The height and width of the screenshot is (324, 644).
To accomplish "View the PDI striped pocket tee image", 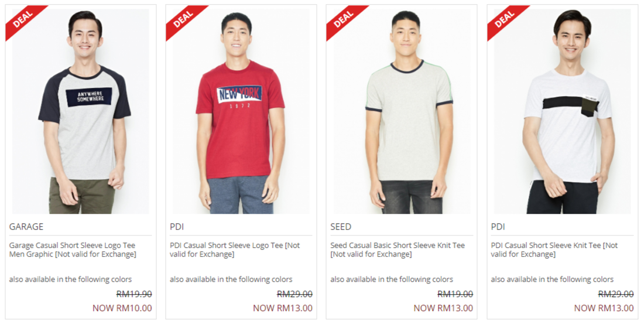I will point(563,111).
